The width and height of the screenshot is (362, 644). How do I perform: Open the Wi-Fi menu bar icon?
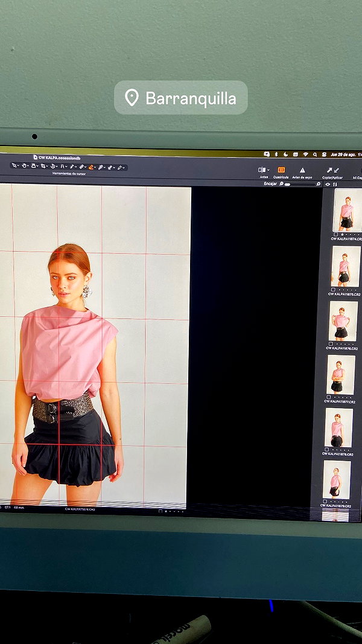click(x=306, y=154)
